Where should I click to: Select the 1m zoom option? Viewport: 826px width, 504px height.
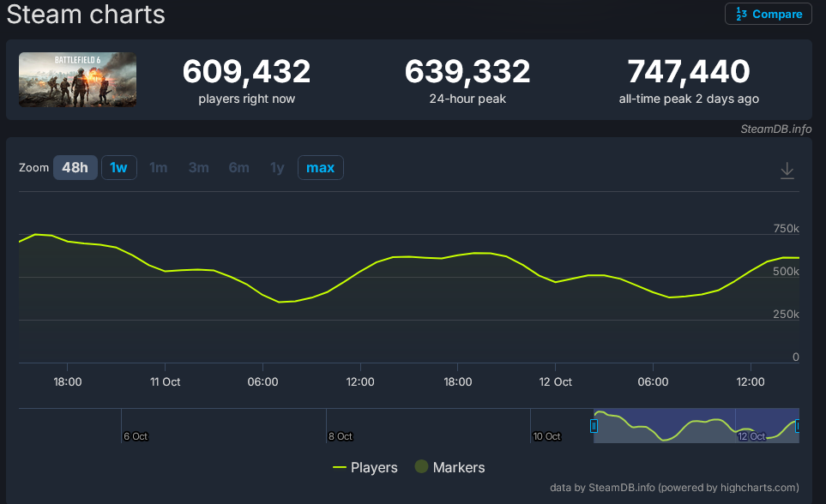click(158, 167)
